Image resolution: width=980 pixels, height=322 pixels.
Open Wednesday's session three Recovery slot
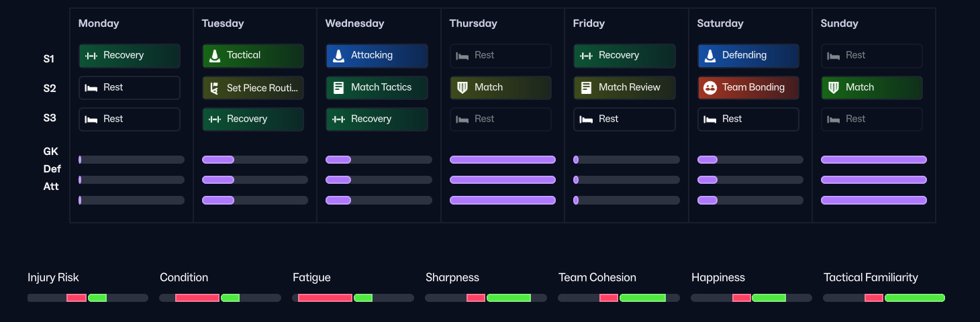(377, 119)
